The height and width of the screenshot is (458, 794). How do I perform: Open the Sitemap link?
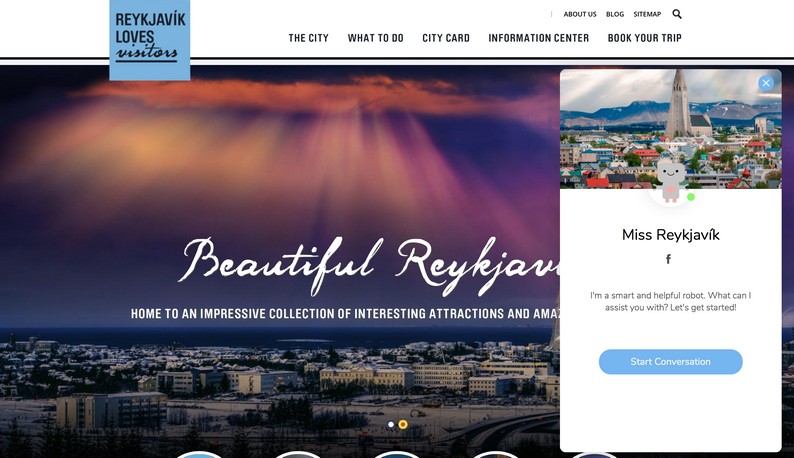[x=647, y=14]
